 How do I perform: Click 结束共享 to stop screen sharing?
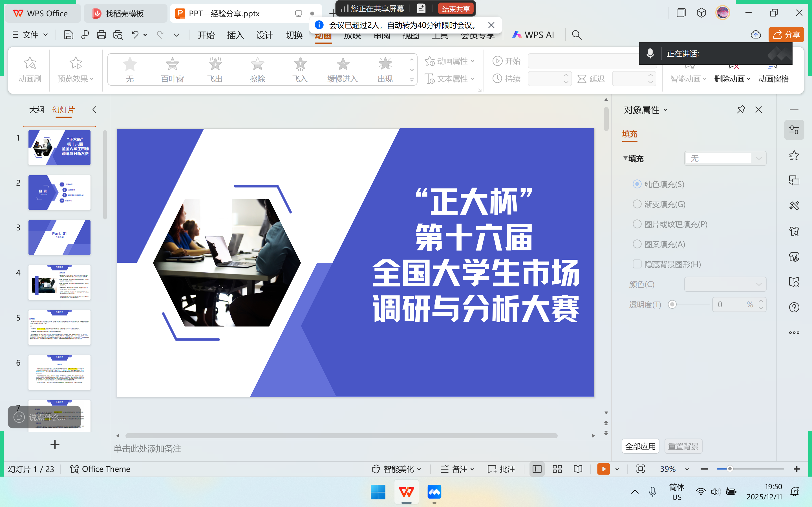[x=456, y=9]
